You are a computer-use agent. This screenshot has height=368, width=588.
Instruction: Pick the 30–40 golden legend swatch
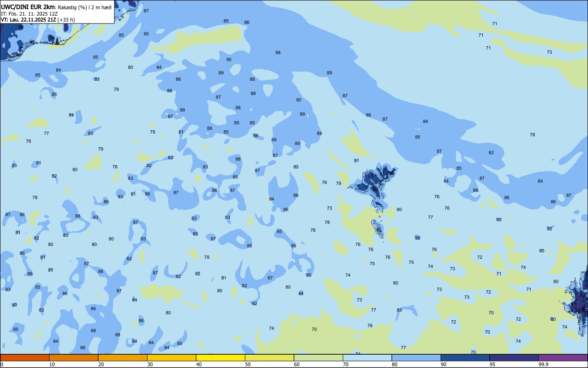pos(171,357)
